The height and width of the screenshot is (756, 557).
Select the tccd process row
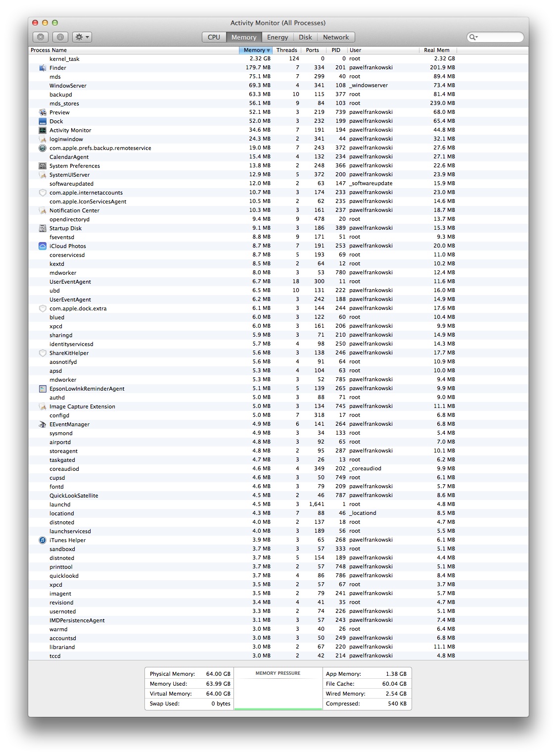278,656
